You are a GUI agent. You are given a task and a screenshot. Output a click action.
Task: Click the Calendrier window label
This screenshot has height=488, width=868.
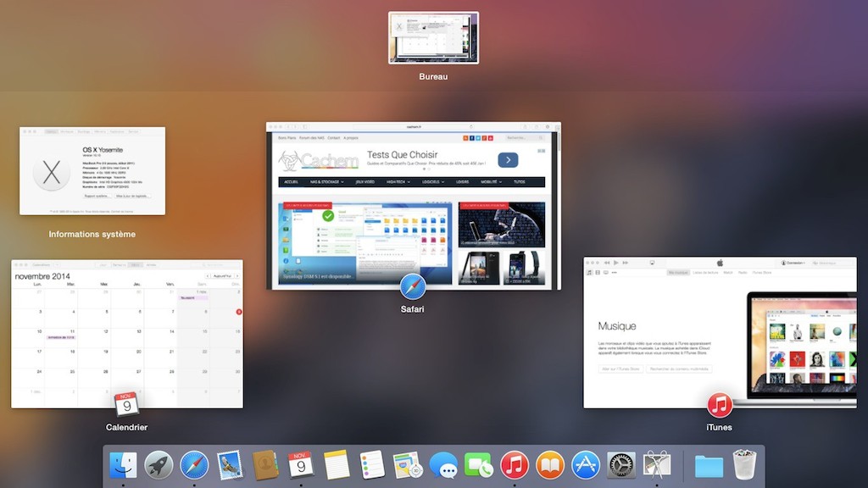point(127,427)
